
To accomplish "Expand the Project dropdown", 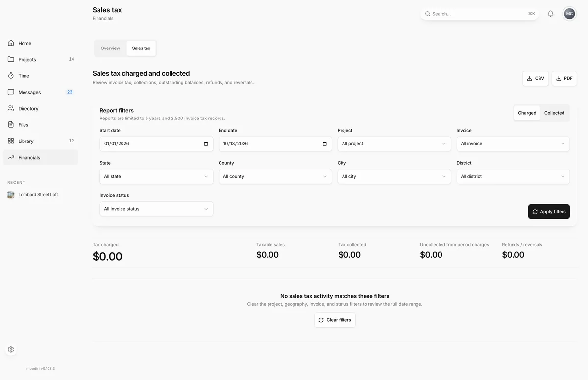I will coord(394,144).
